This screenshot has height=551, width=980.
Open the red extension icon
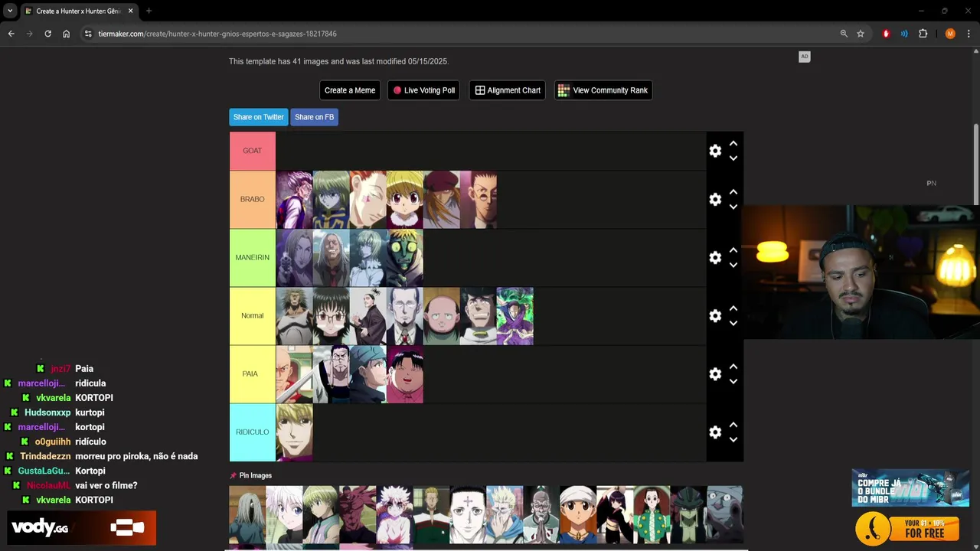tap(887, 34)
